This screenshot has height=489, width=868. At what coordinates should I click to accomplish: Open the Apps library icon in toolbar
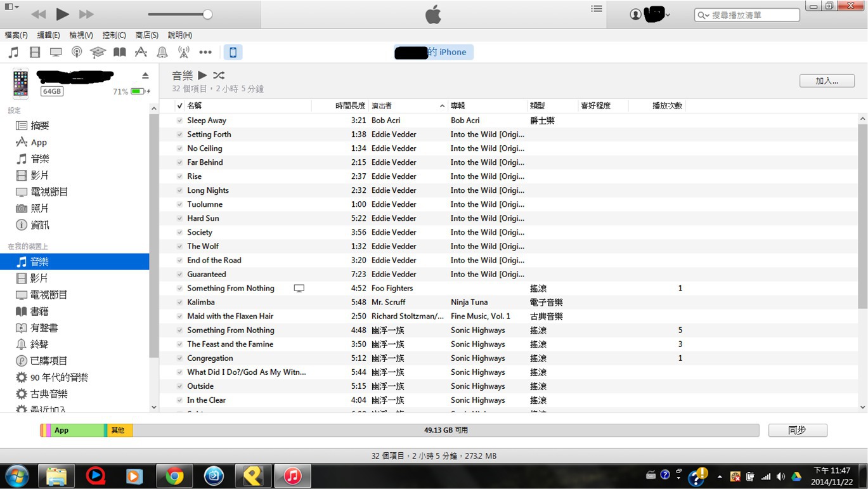pyautogui.click(x=141, y=52)
